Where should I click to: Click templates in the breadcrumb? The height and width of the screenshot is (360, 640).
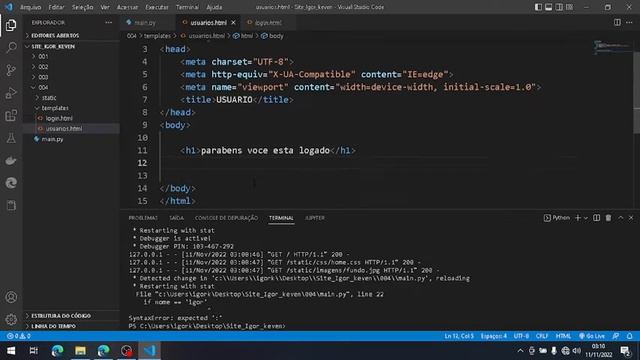157,36
